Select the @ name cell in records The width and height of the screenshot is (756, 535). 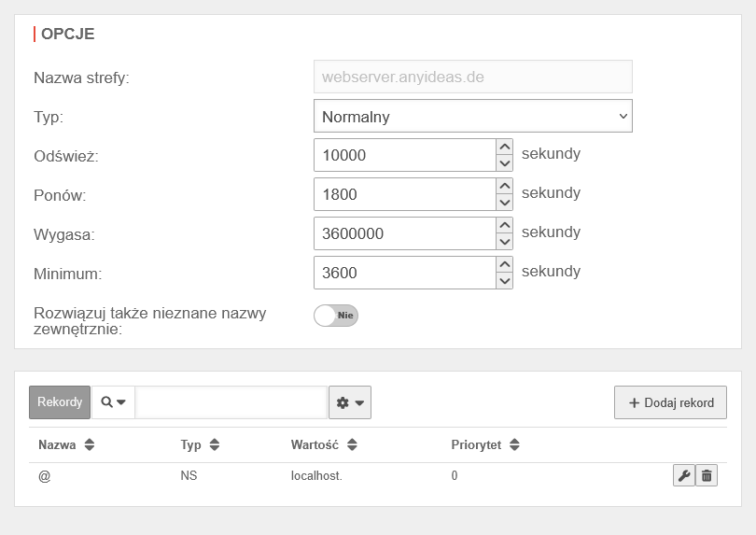[45, 476]
